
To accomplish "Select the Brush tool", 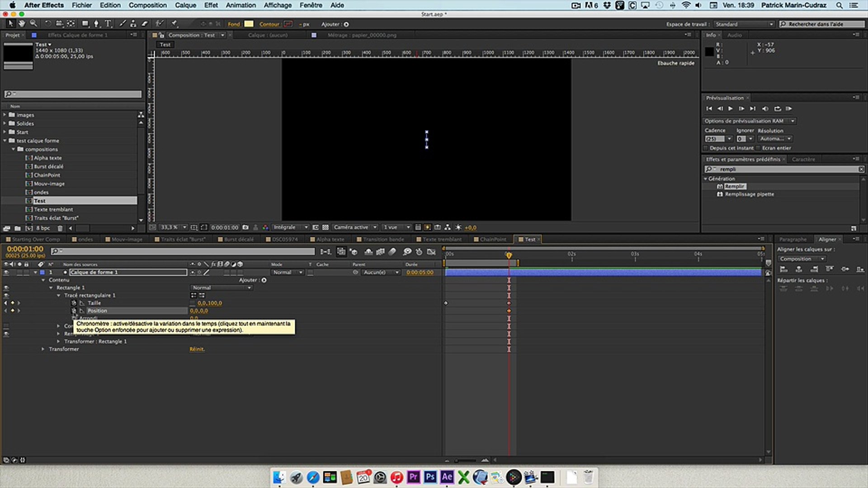I will [x=123, y=23].
